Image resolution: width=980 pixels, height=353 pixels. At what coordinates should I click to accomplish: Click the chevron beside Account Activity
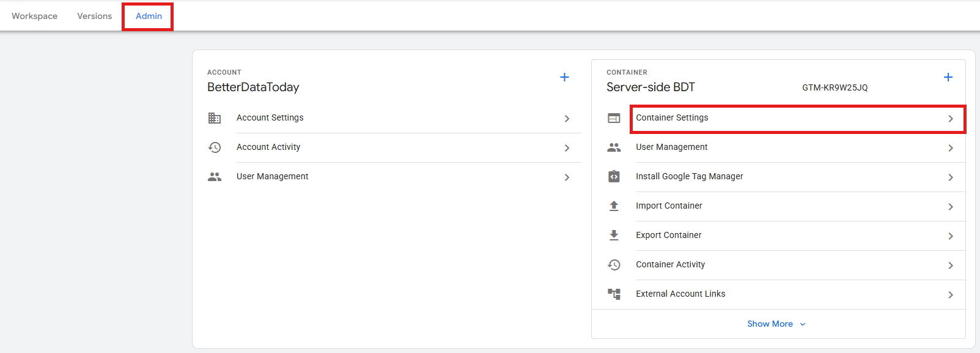(567, 148)
